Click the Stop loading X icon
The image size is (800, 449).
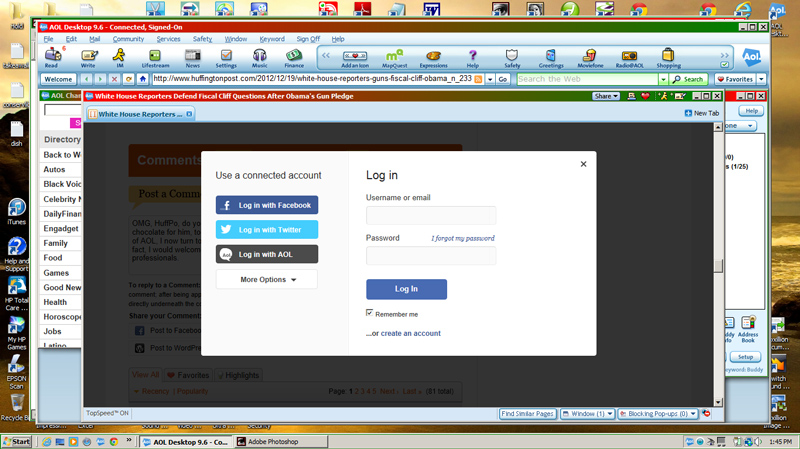click(114, 79)
